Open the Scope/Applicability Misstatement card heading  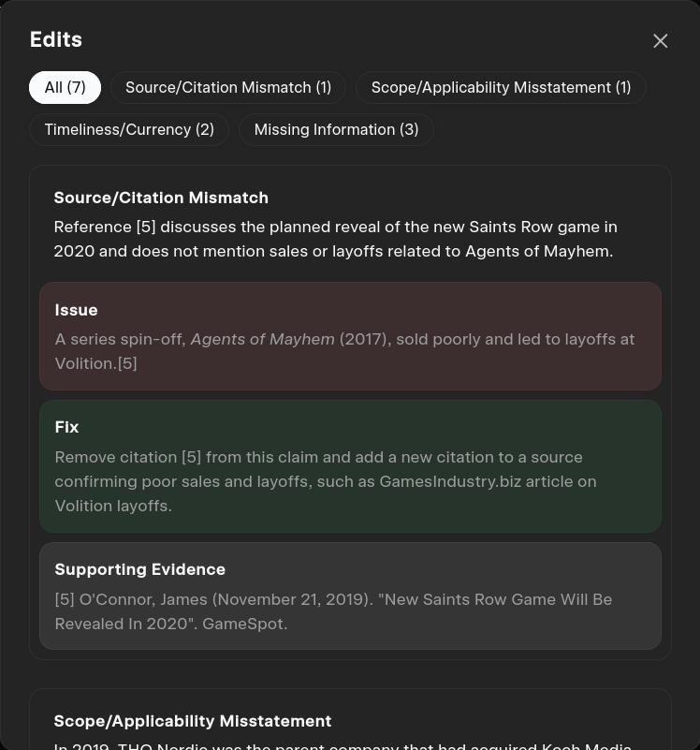click(192, 721)
